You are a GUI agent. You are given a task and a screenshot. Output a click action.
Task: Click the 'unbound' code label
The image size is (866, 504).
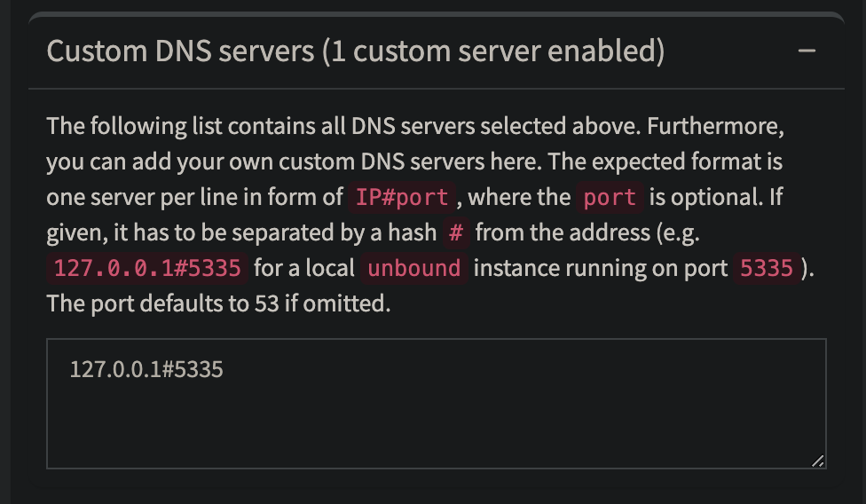[413, 268]
